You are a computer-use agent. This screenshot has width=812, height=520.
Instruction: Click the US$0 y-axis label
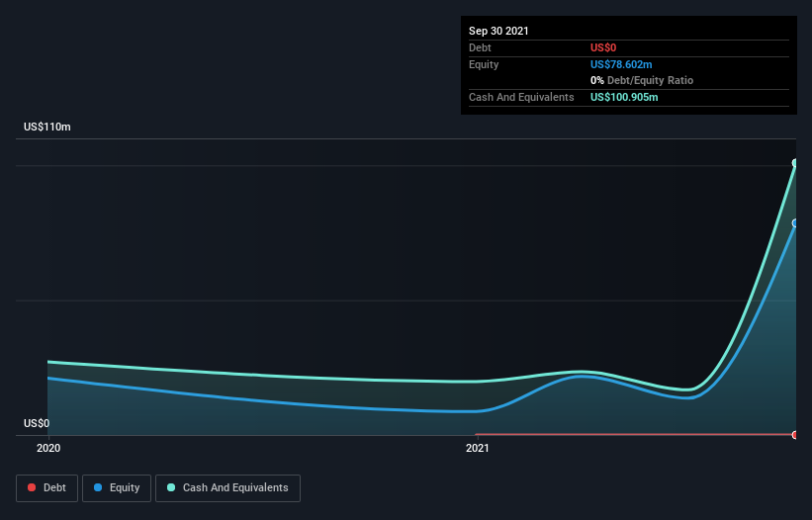tap(37, 423)
